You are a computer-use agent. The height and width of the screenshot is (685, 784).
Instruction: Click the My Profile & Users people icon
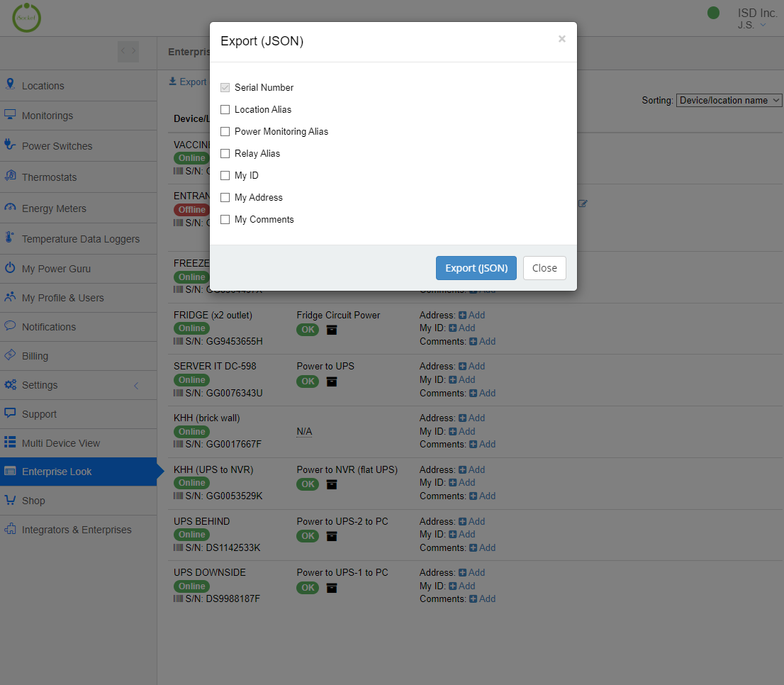coord(10,296)
